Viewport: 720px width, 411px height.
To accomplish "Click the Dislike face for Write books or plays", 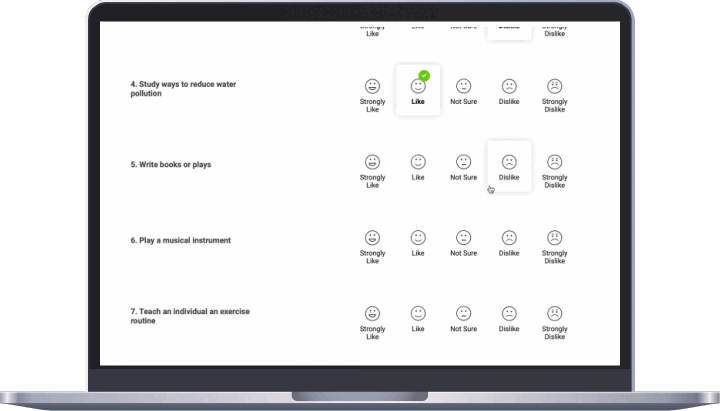I will tap(509, 162).
